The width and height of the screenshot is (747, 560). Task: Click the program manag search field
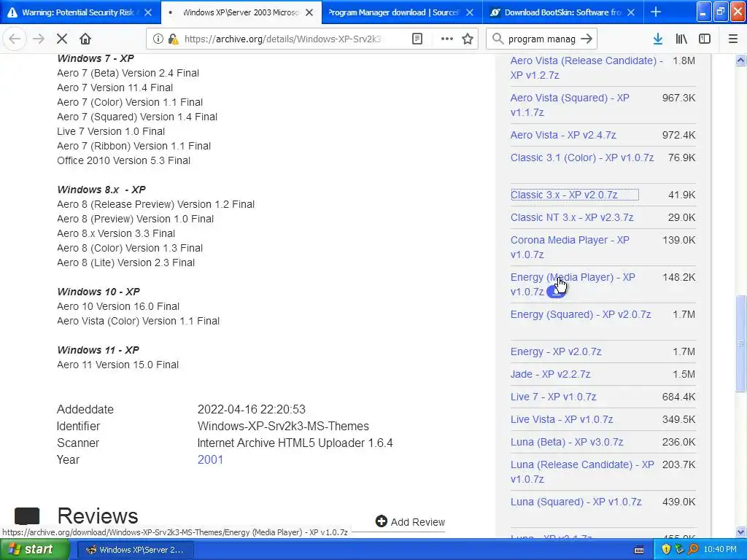[x=542, y=39]
